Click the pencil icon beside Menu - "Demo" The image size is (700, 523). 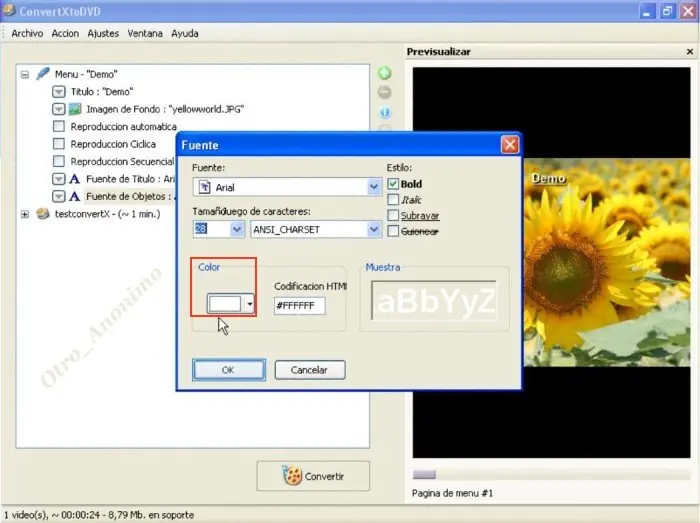[x=43, y=74]
